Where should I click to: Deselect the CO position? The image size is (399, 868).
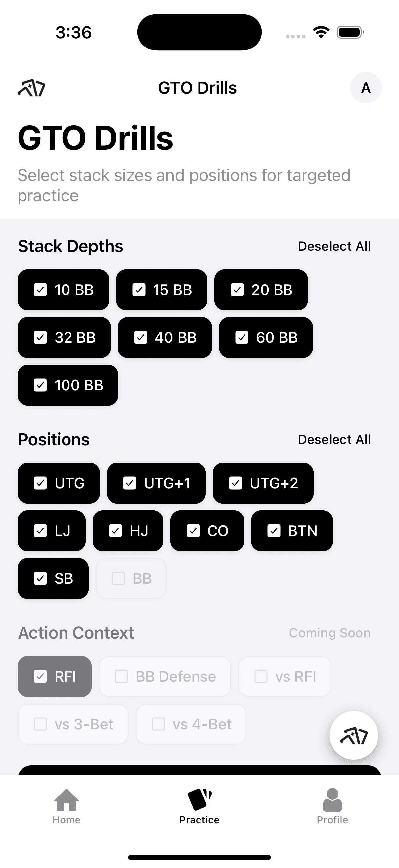click(x=207, y=531)
